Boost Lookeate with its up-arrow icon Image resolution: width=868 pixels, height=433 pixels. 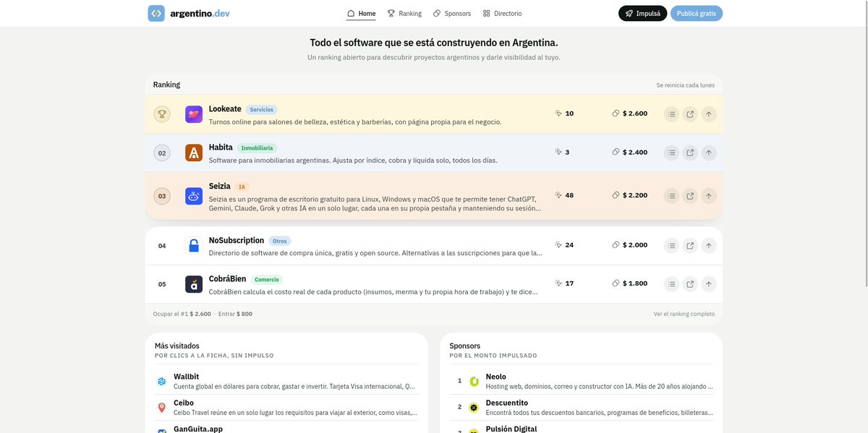tap(709, 113)
